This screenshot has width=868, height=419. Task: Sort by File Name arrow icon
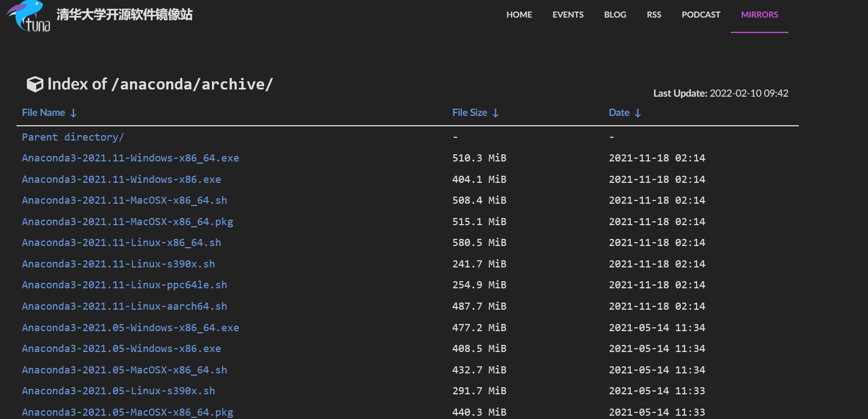click(x=74, y=113)
